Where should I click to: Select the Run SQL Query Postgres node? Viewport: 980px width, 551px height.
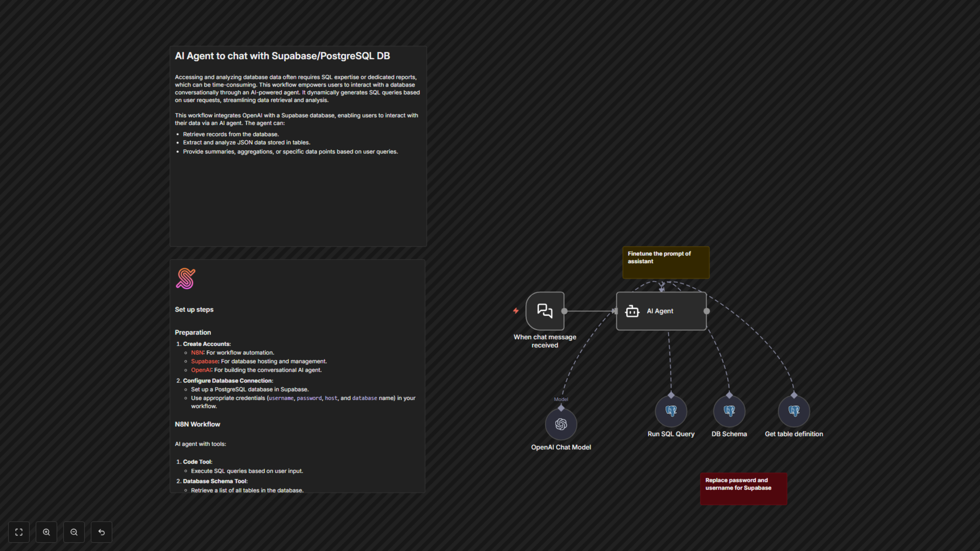pyautogui.click(x=671, y=411)
